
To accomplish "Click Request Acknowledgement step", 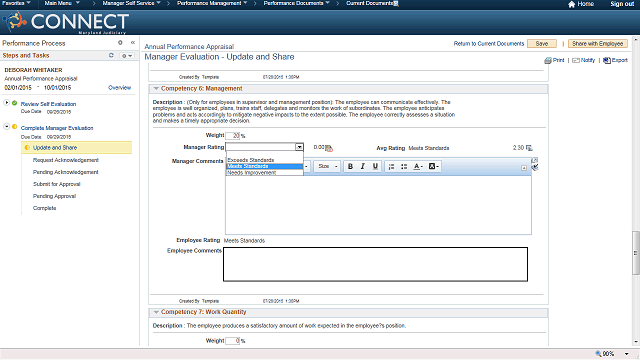I will click(66, 160).
